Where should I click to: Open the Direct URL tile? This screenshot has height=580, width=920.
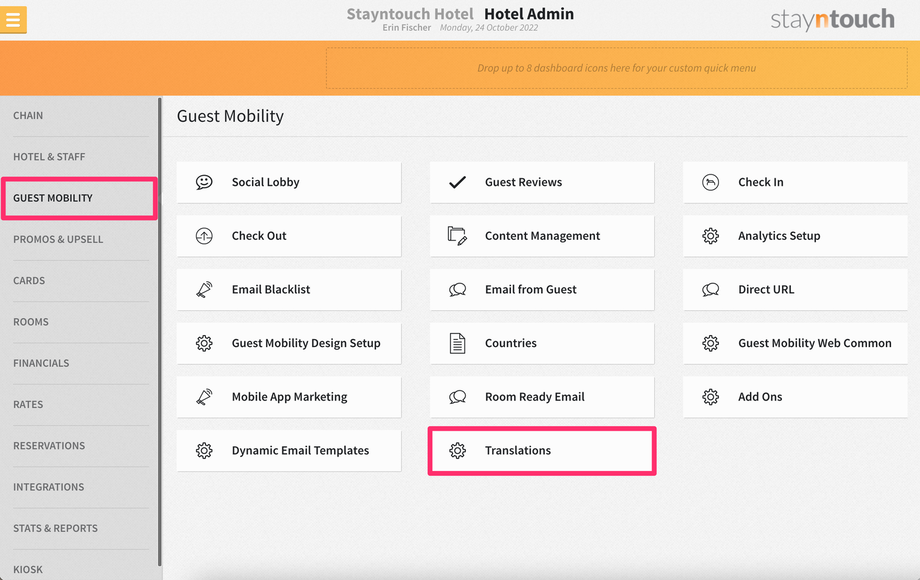[x=795, y=290]
